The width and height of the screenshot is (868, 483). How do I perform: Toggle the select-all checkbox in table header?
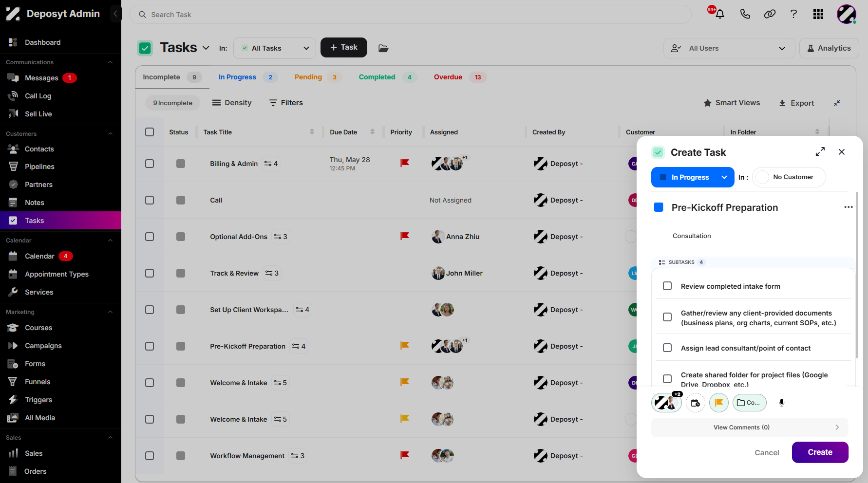[150, 132]
